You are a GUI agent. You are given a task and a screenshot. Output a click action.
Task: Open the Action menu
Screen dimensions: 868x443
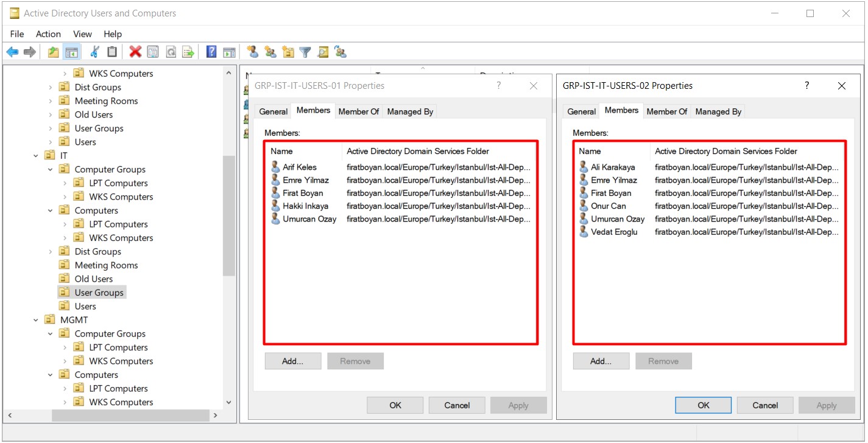(x=48, y=34)
